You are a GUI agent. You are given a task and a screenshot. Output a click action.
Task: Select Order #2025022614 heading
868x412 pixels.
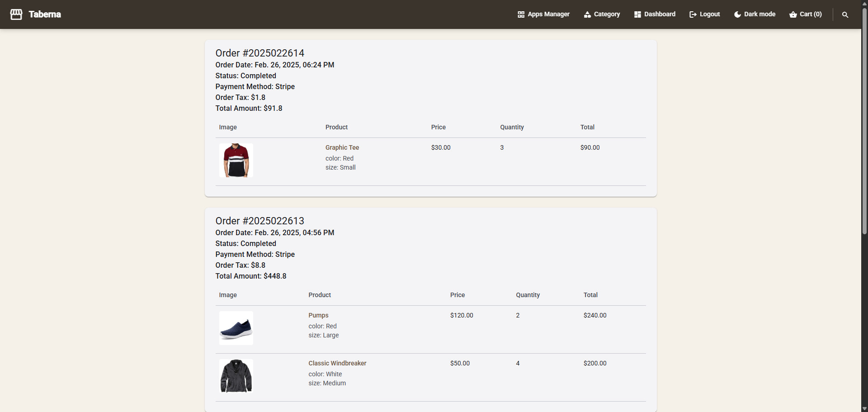[x=260, y=53]
